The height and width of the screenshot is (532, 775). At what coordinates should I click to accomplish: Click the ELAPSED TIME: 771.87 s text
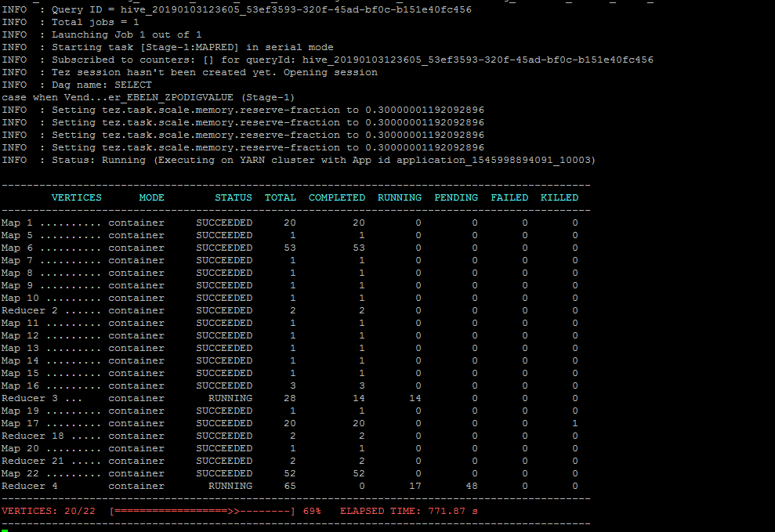tap(409, 512)
